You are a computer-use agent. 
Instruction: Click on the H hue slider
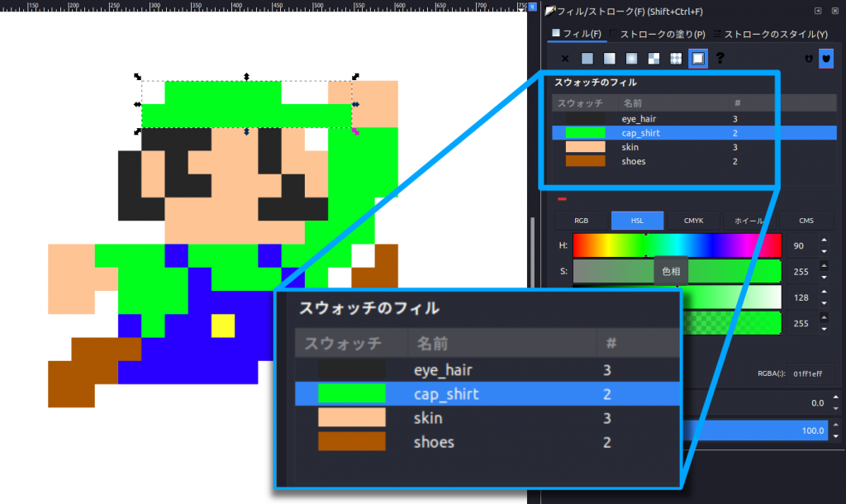click(677, 245)
